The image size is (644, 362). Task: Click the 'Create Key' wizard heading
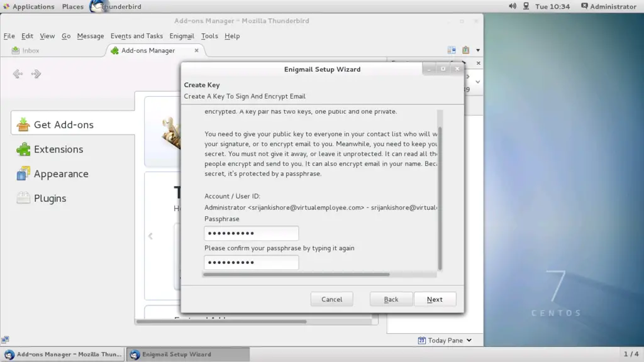point(202,85)
